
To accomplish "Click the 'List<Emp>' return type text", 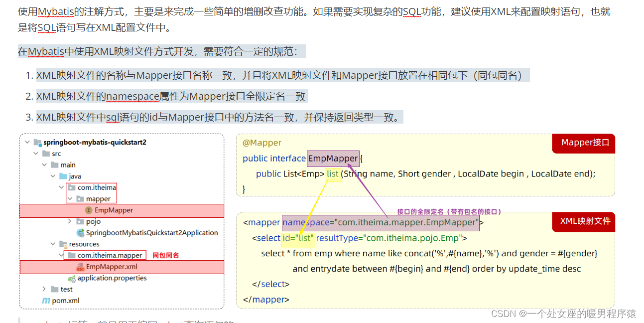I will tap(303, 174).
